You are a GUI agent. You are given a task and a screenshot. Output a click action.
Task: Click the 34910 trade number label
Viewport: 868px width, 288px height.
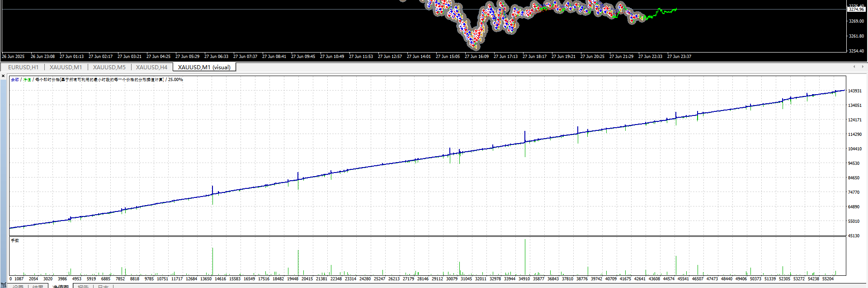click(x=524, y=279)
